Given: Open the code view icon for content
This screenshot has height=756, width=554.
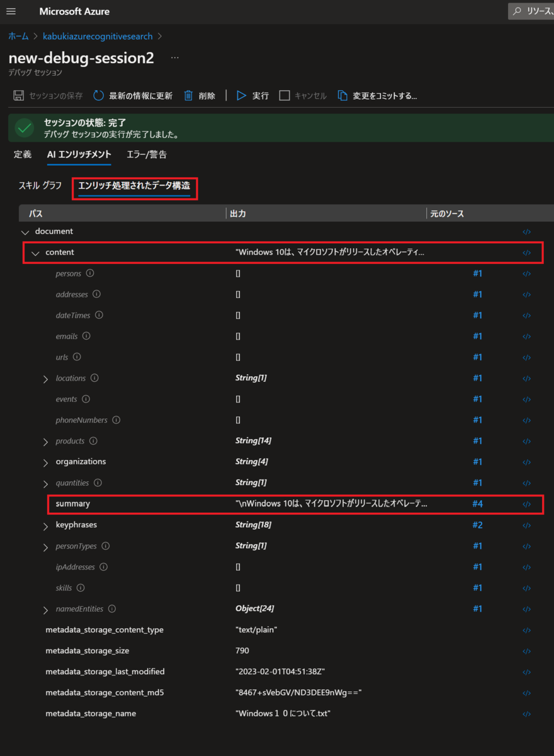Looking at the screenshot, I should [526, 252].
